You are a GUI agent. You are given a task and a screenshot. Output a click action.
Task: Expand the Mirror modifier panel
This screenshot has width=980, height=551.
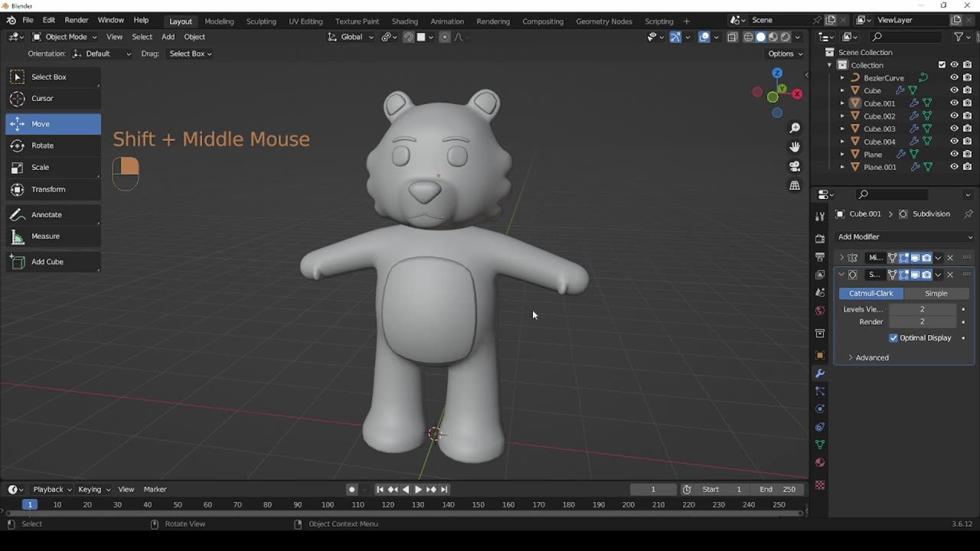(841, 258)
